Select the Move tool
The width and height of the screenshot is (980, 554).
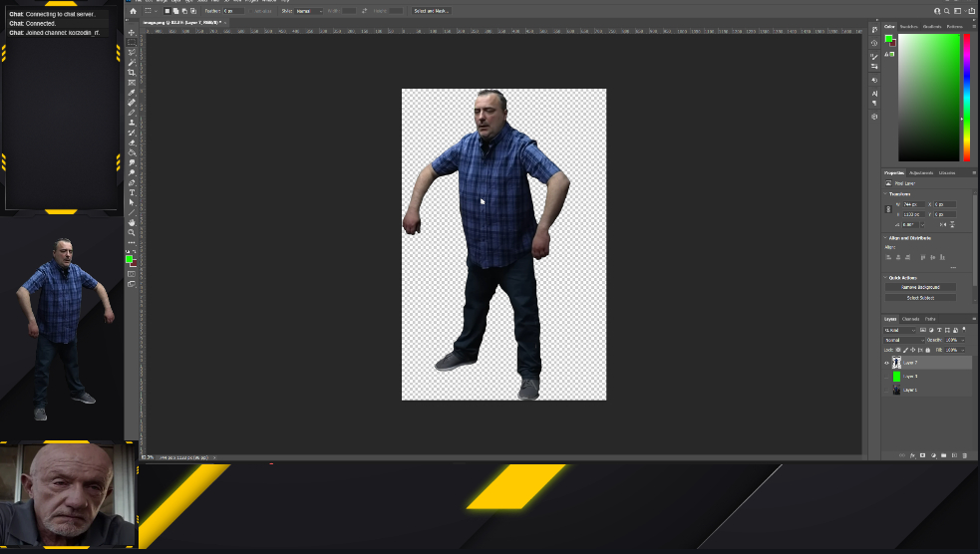[x=132, y=33]
